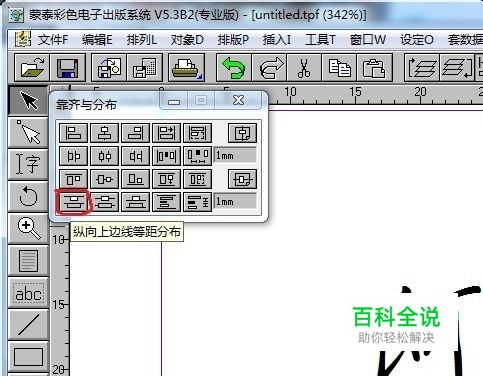Image resolution: width=483 pixels, height=376 pixels.
Task: Click the upper 1mm spacing field
Action: 235,155
